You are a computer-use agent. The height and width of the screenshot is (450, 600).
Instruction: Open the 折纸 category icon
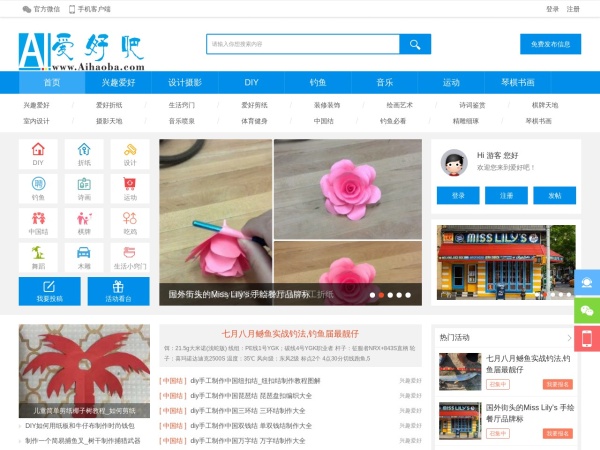[x=84, y=154]
